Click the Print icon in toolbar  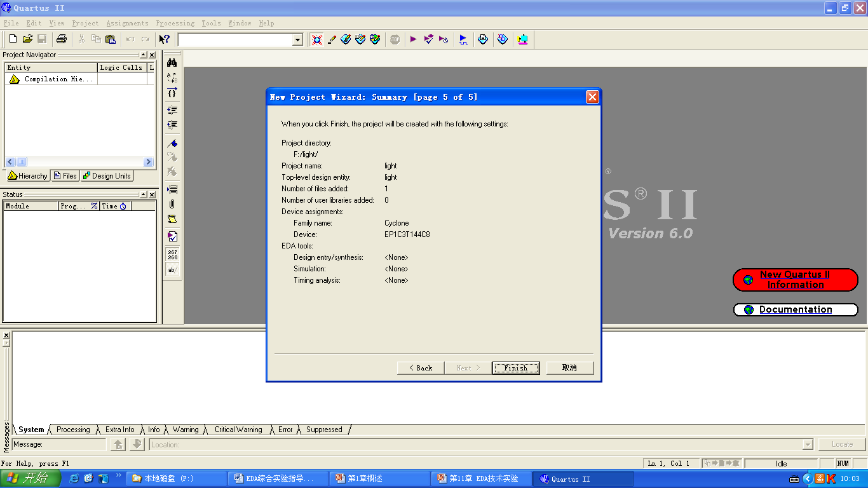pos(62,39)
